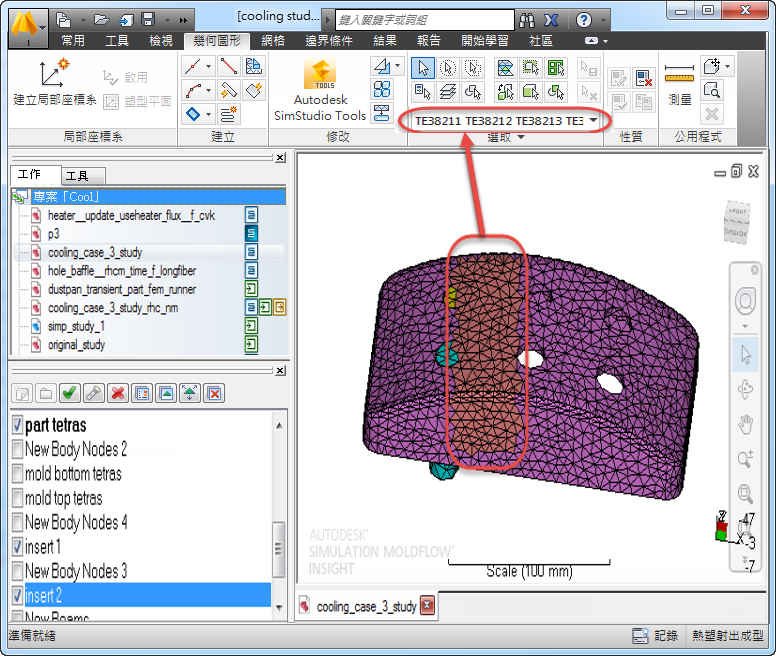The height and width of the screenshot is (656, 776).
Task: Check the New Body Nodes 4 layer
Action: point(18,522)
